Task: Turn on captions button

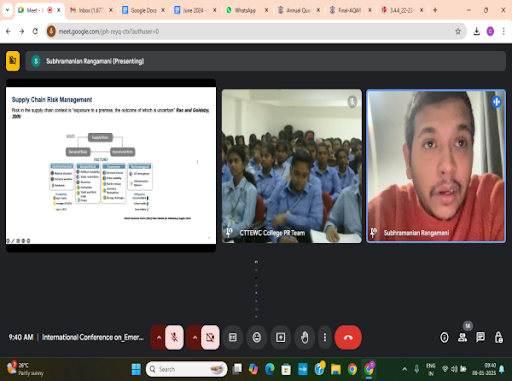Action: tap(233, 337)
